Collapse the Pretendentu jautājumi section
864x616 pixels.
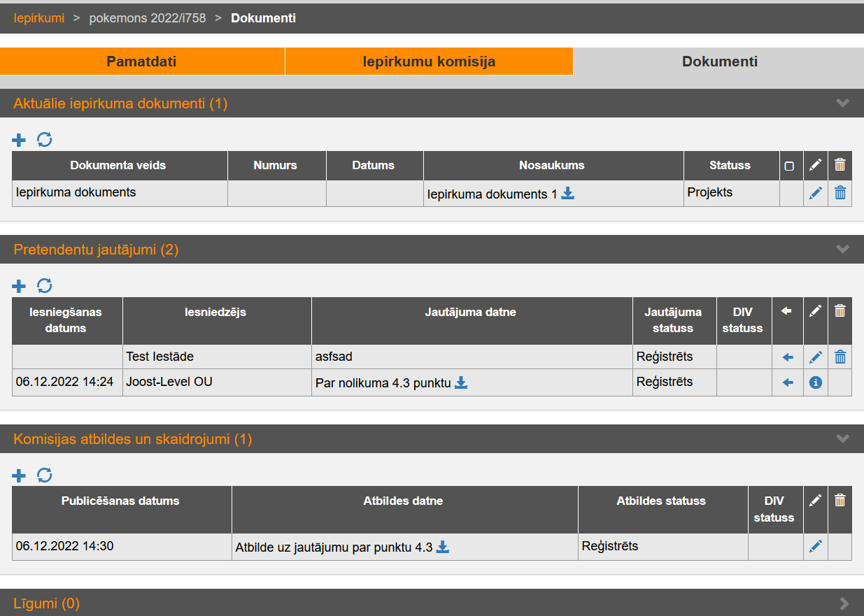point(842,250)
